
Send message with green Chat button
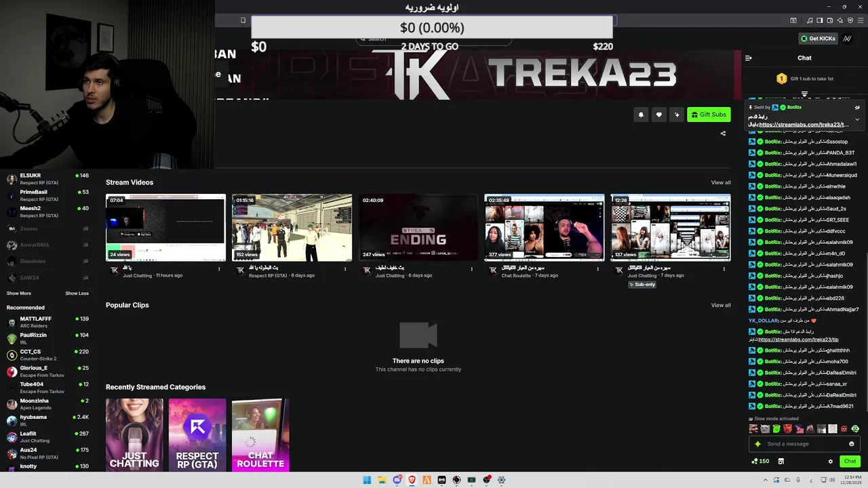click(850, 462)
